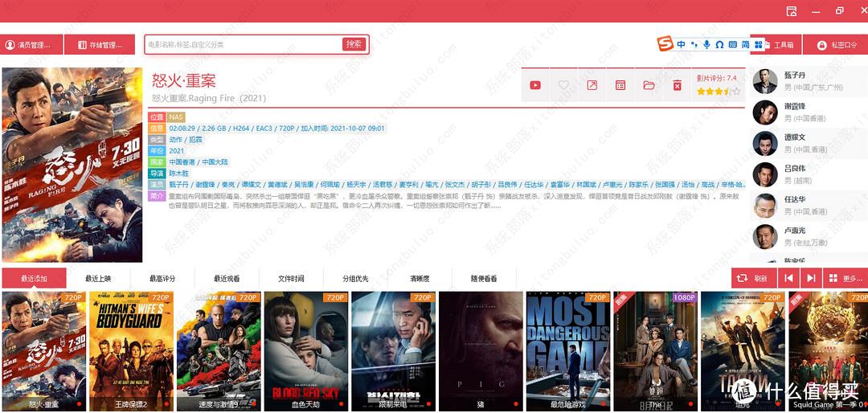Click the large 怒火·重案 poster image

point(72,165)
